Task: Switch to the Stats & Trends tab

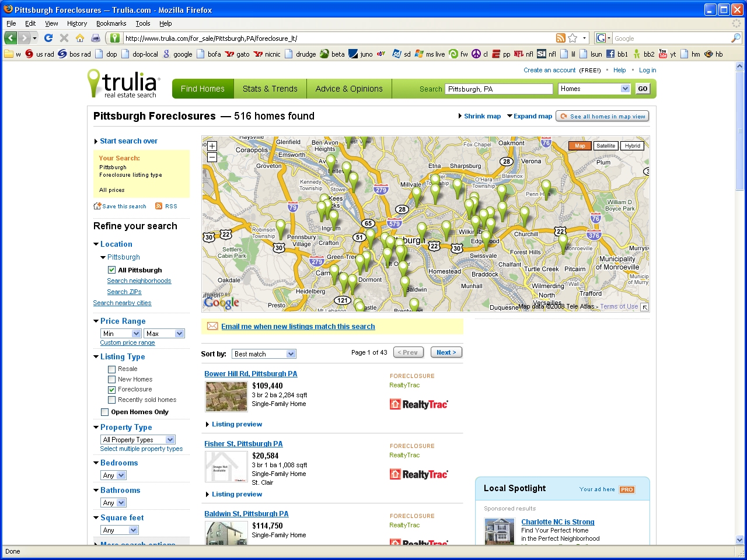Action: [270, 89]
